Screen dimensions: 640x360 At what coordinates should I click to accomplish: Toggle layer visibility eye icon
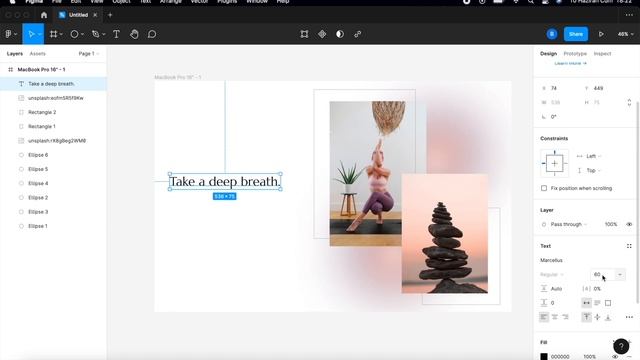[x=629, y=224]
